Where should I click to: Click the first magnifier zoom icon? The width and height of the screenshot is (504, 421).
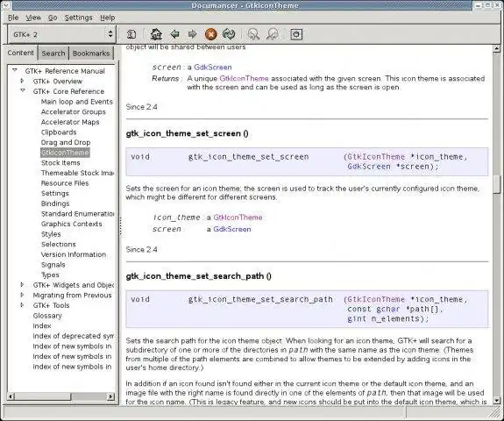253,34
